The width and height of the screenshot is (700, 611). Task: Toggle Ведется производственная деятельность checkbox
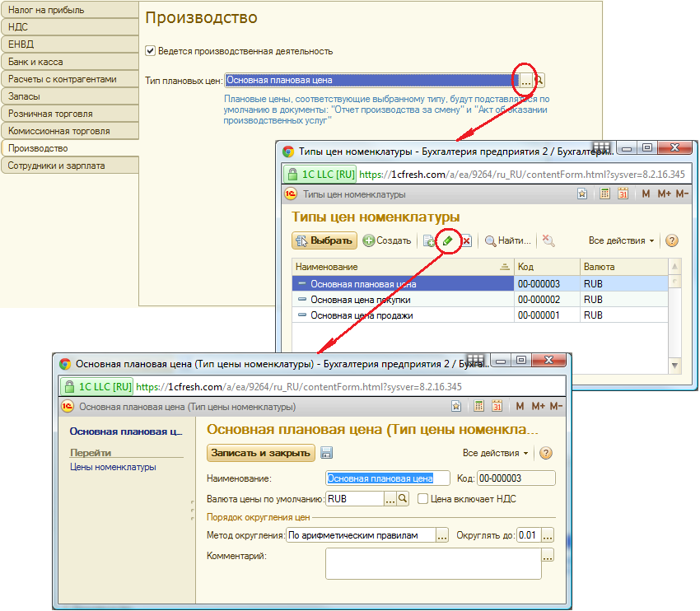tap(151, 51)
